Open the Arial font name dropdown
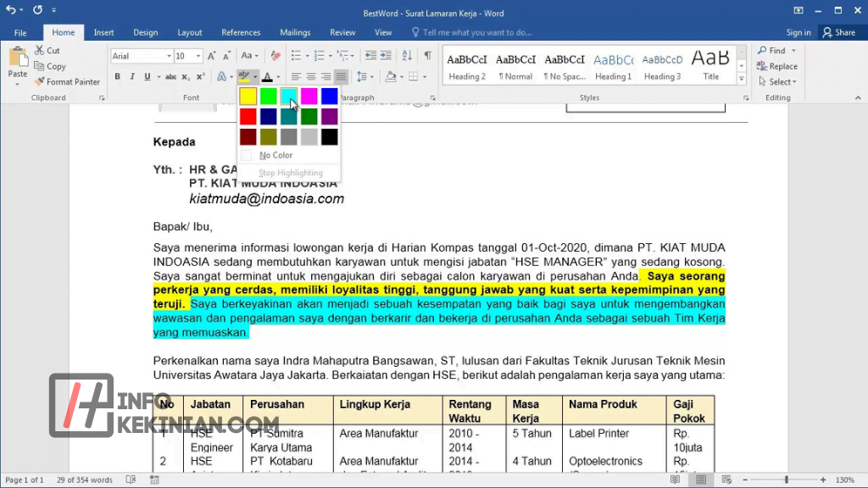 (x=169, y=56)
